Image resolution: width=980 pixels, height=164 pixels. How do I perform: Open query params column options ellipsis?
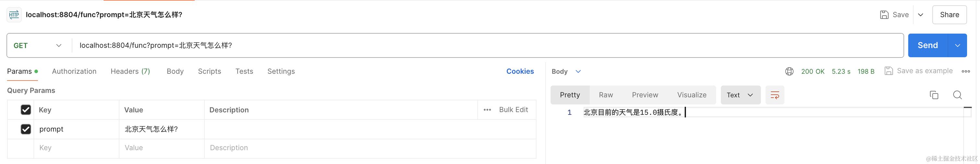[487, 110]
